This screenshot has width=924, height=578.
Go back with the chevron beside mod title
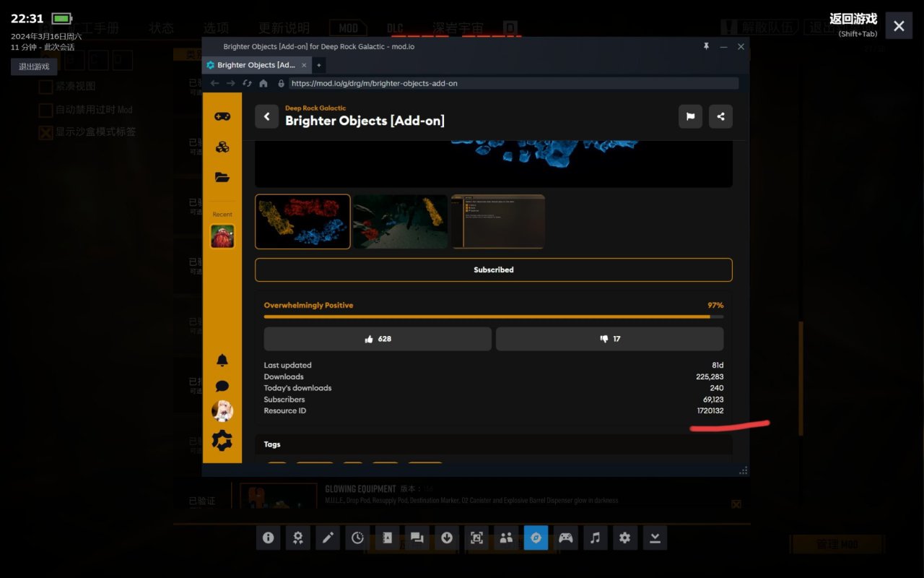(x=266, y=116)
